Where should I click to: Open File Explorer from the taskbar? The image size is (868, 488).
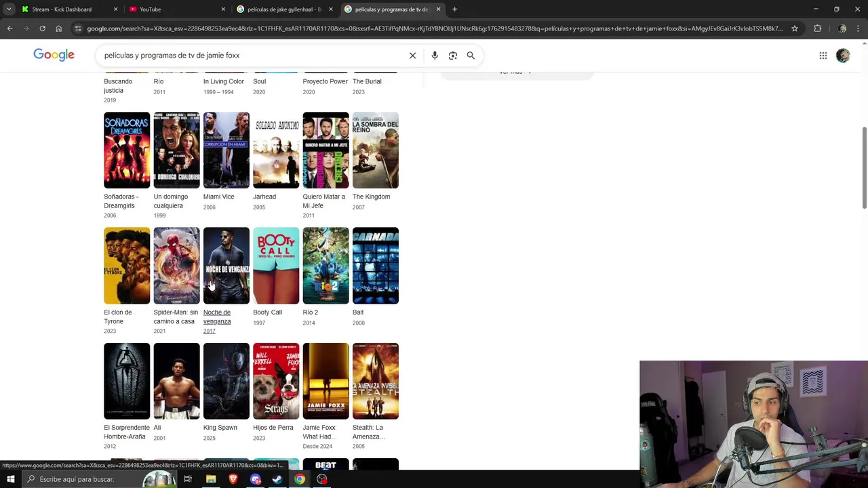[x=211, y=479]
